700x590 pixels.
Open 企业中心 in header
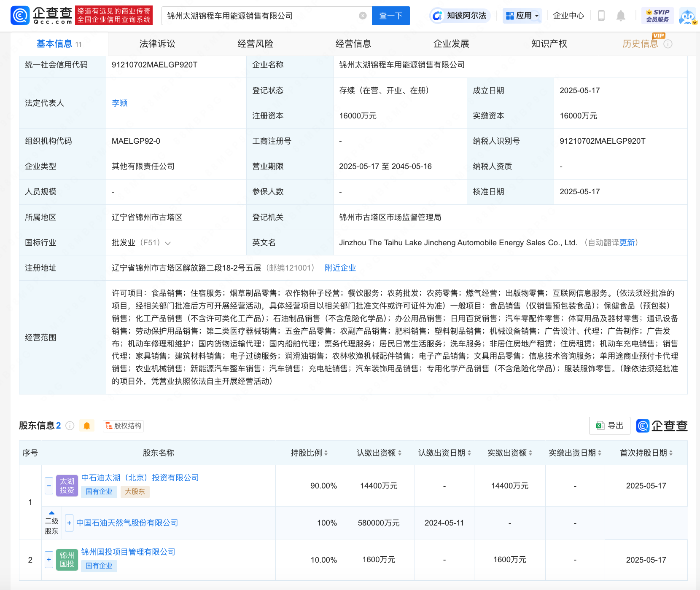coord(568,16)
